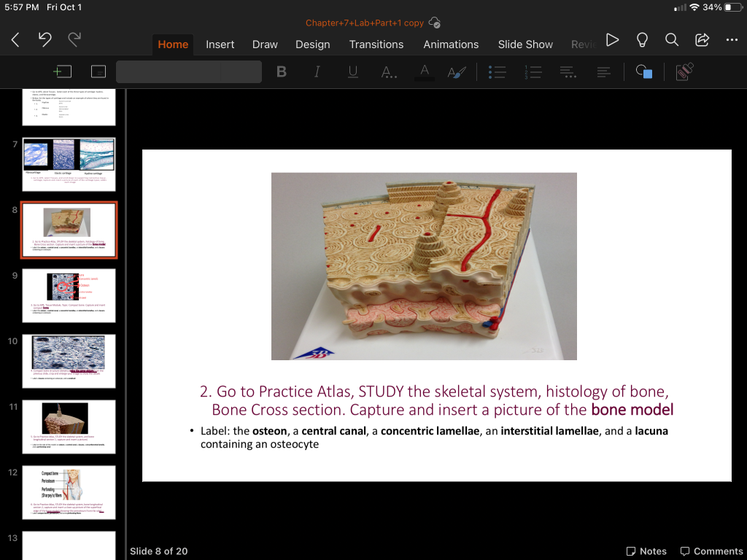Add a new slide
This screenshot has height=560, width=747.
pos(63,71)
